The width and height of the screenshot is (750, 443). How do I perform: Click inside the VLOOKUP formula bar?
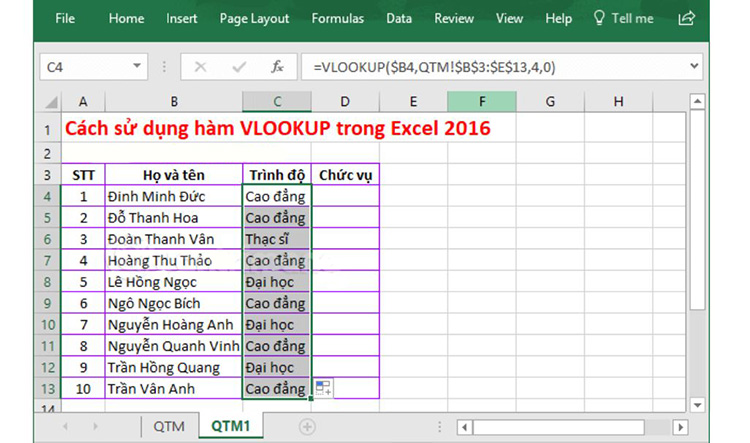493,67
